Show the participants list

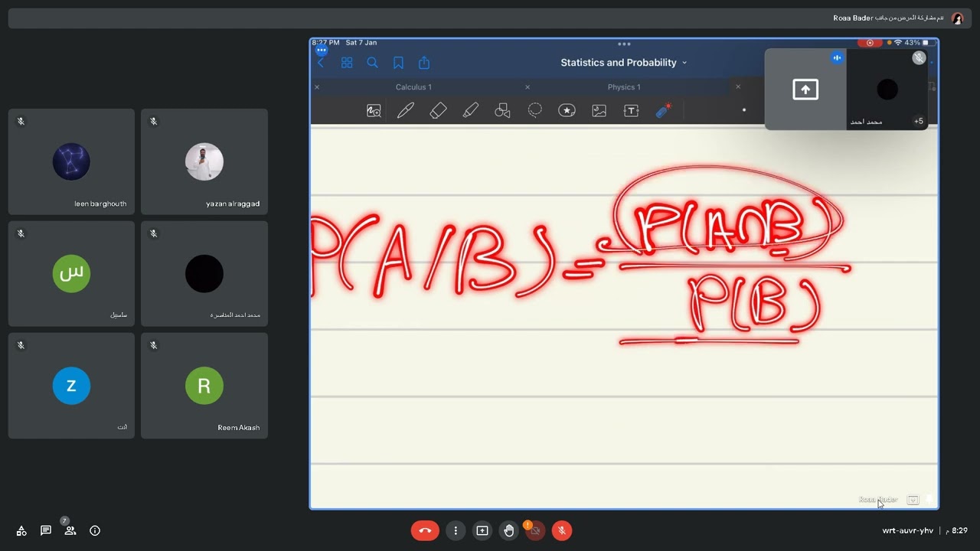(x=70, y=530)
